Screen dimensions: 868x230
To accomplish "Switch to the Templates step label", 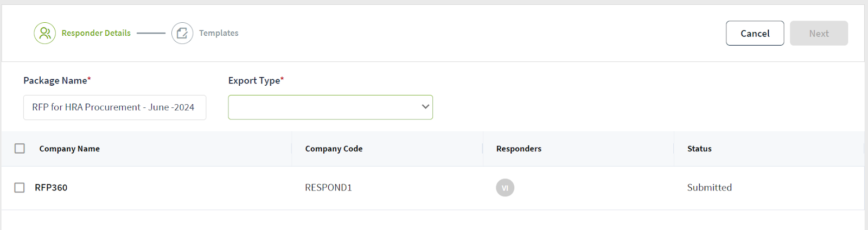I will coord(219,33).
